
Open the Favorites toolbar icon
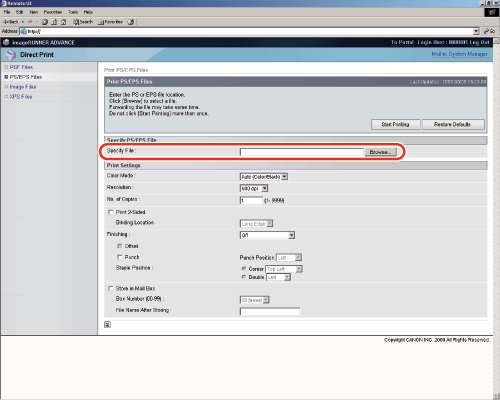click(111, 22)
